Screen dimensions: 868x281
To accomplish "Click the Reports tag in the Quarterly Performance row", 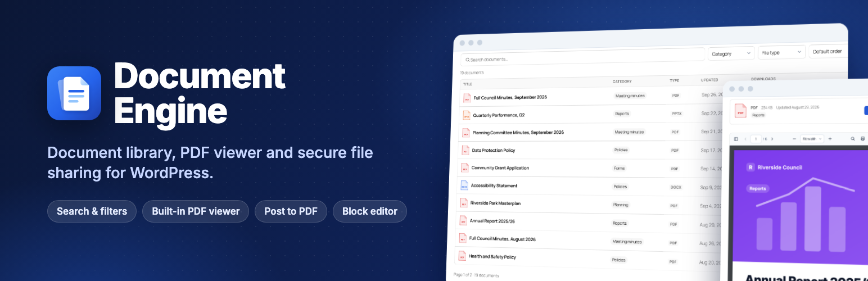I will pyautogui.click(x=622, y=114).
